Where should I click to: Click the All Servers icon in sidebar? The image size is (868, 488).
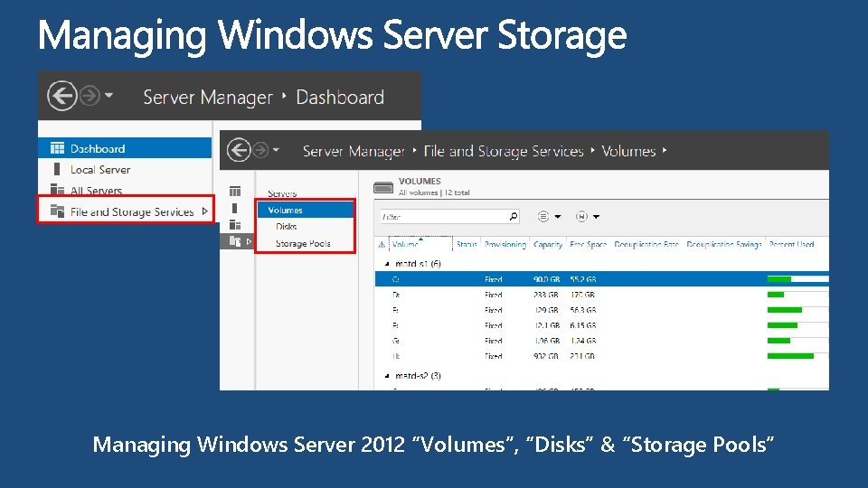(x=57, y=190)
